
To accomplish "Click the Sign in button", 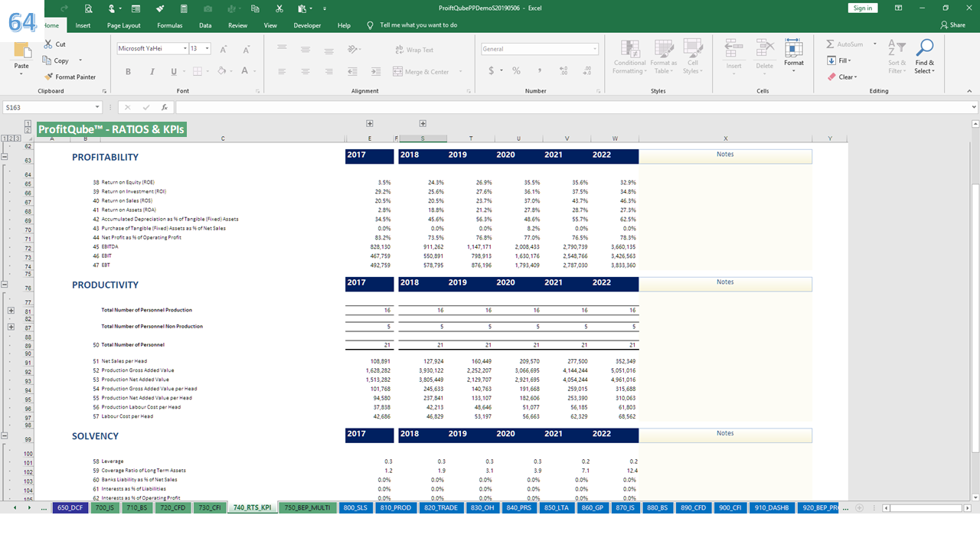I will [x=863, y=8].
